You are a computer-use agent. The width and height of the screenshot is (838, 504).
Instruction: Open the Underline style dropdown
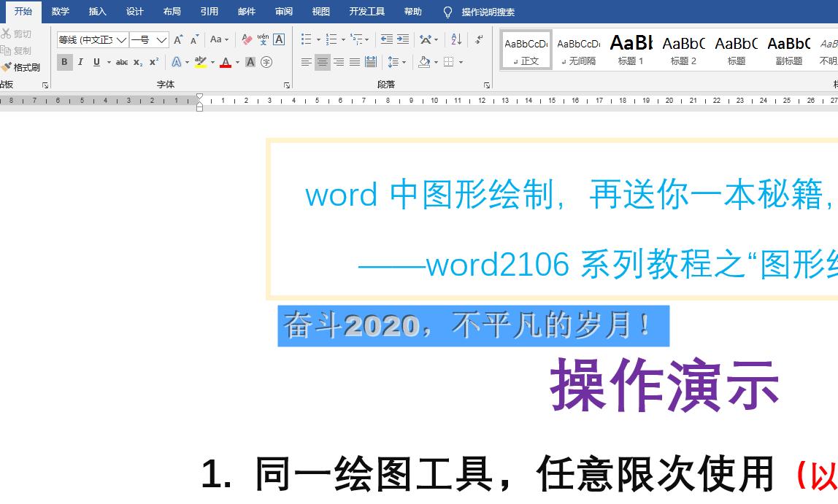point(109,63)
